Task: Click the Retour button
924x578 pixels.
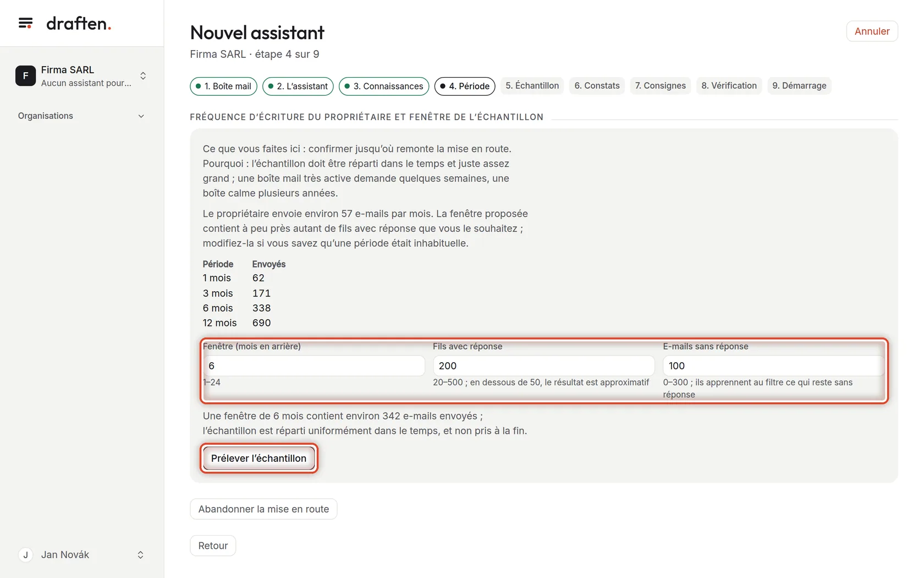Action: (x=213, y=546)
